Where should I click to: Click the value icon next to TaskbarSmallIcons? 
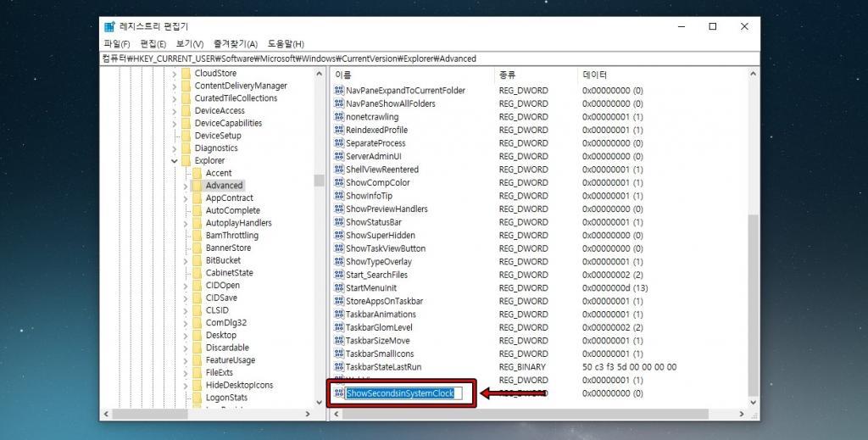pos(339,354)
